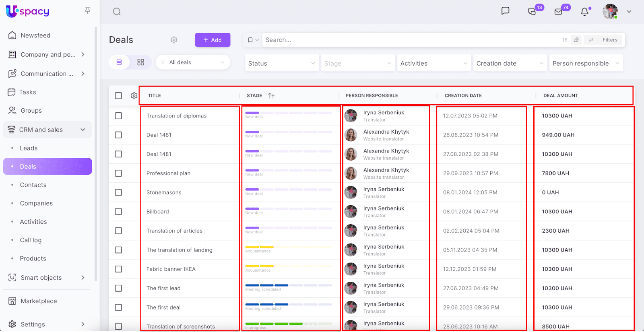Viewport: 644px width, 332px height.
Task: Open the All deals funnel dropdown
Action: 193,62
